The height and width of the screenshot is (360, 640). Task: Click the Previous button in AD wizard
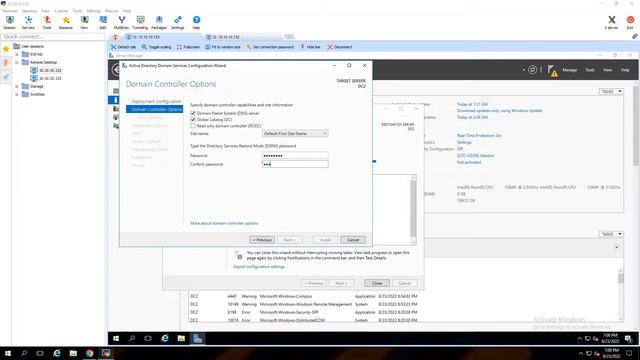tap(262, 240)
